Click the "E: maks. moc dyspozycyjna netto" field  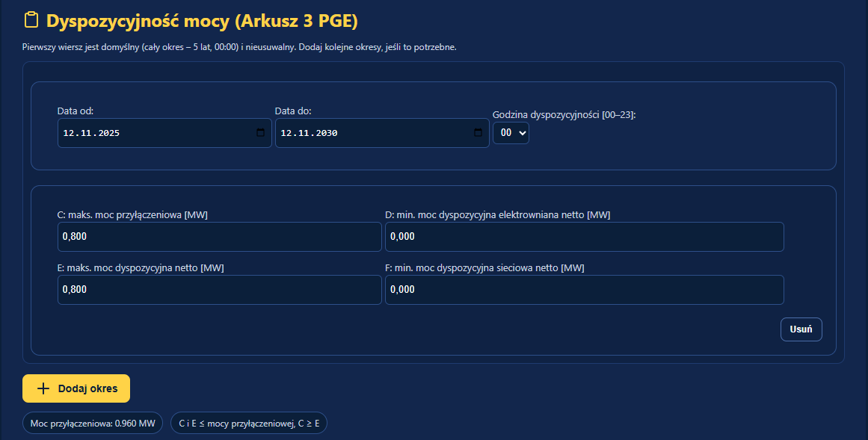219,290
